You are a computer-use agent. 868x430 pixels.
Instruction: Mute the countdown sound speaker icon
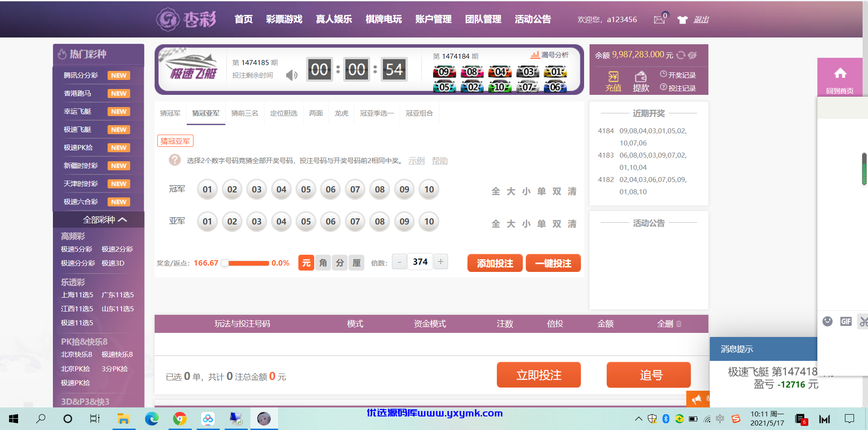[x=292, y=75]
